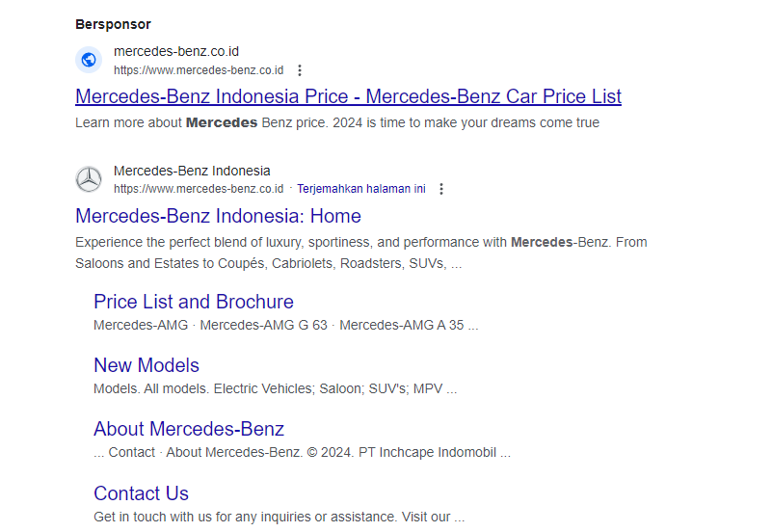Open About Mercedes-Benz sitelink
Screen dimensions: 772x532
click(x=189, y=429)
